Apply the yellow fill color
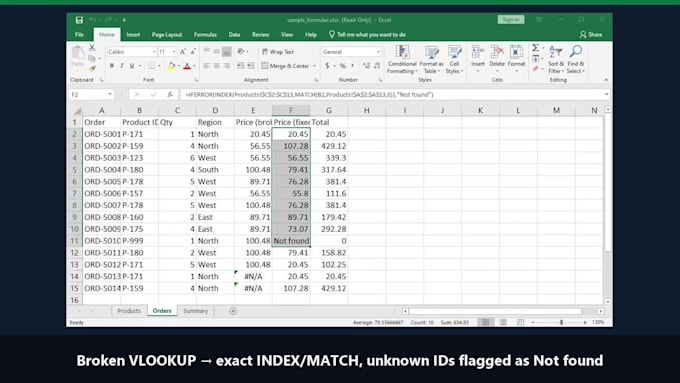This screenshot has width=680, height=383. [172, 66]
